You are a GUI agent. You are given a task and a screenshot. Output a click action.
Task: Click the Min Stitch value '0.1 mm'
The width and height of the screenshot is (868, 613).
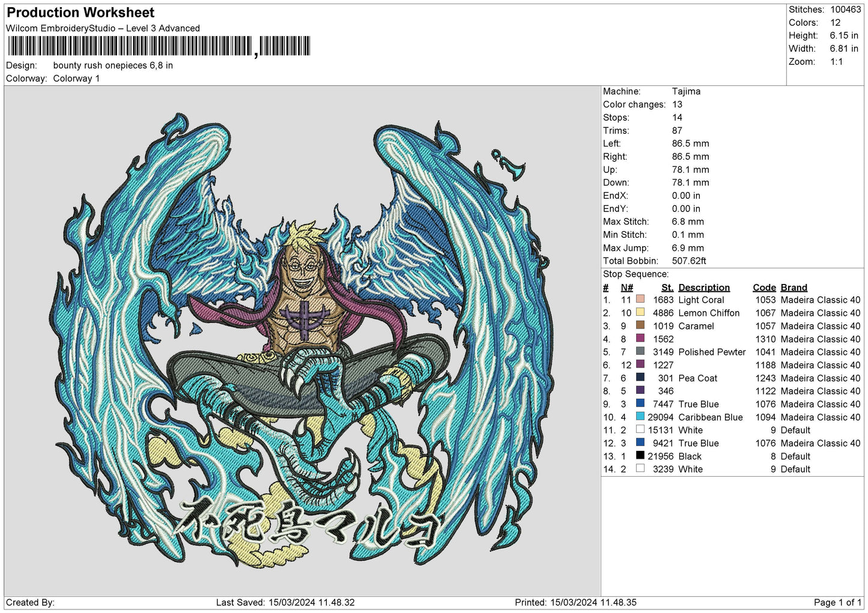point(689,235)
